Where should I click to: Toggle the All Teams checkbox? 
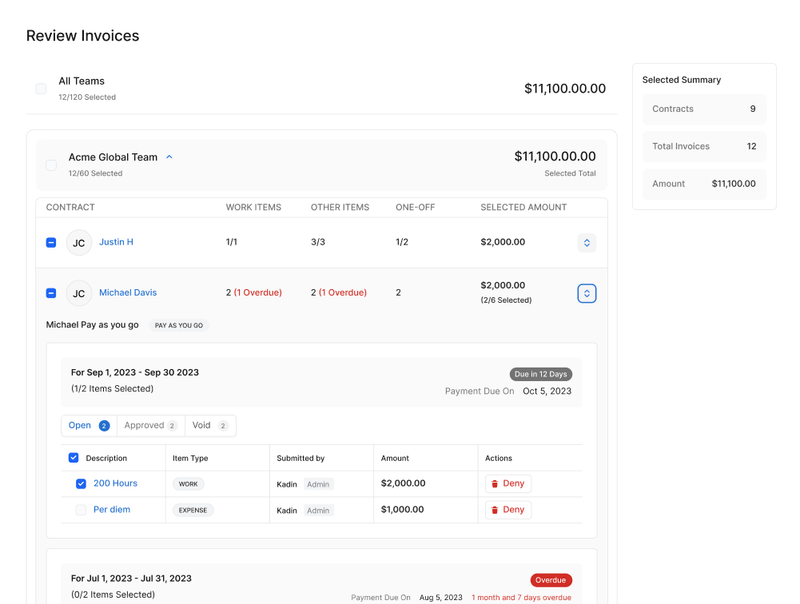(41, 89)
